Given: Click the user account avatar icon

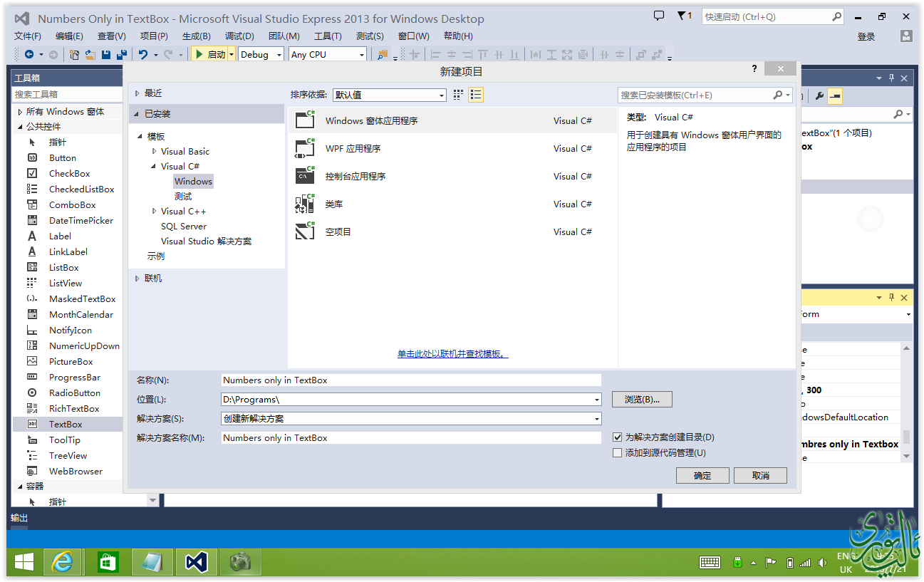Looking at the screenshot, I should point(906,36).
